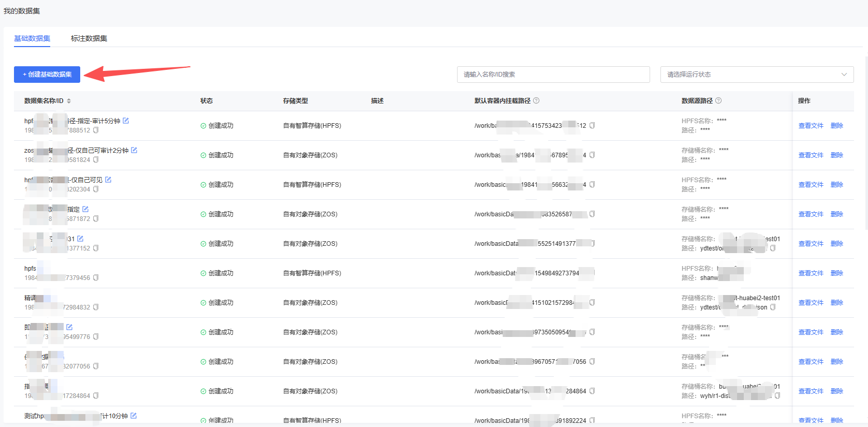This screenshot has height=427, width=868.
Task: Open the 请选择运行状态 dropdown
Action: [757, 75]
